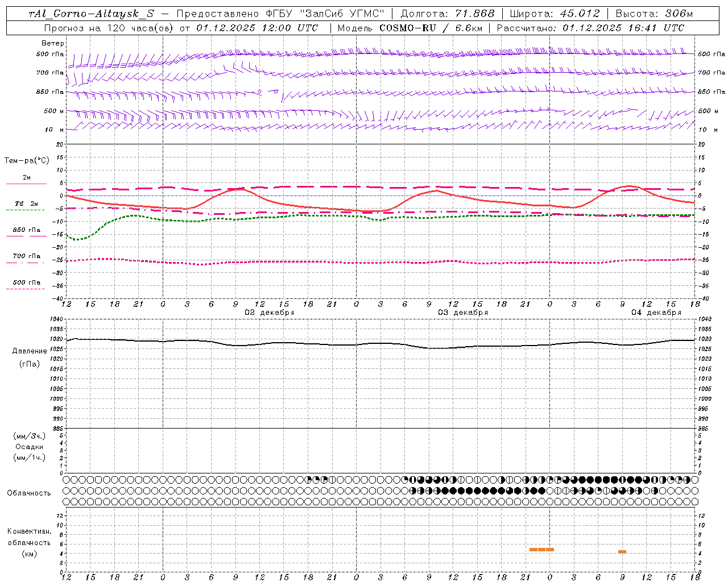Click the 10 м wind level label, left side
Viewport: 728px width, 582px height.
click(x=54, y=130)
